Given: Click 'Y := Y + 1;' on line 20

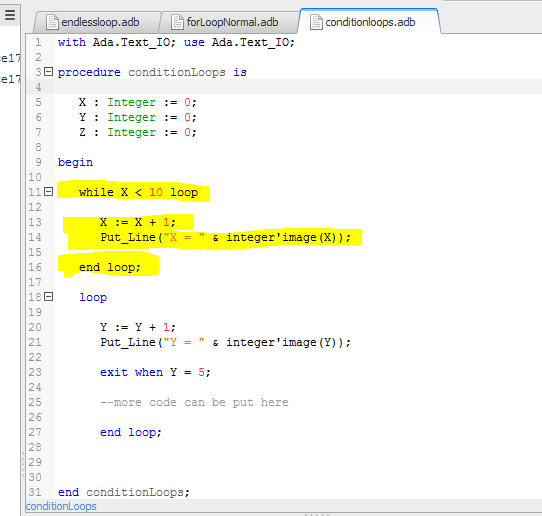Looking at the screenshot, I should point(138,327).
